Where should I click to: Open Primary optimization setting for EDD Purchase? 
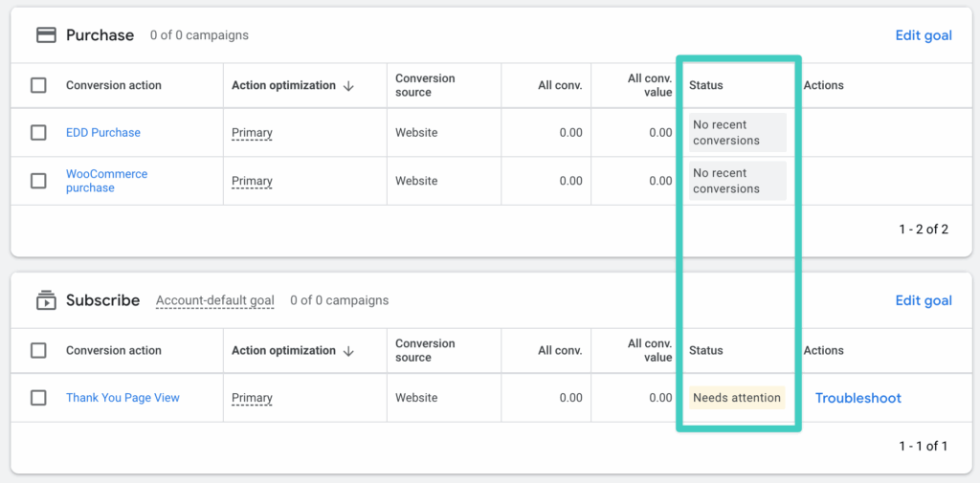(252, 133)
